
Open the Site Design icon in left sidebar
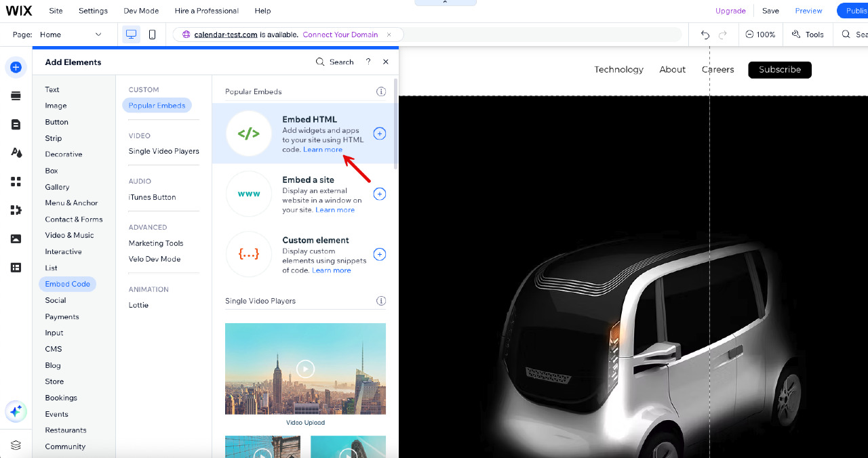click(16, 152)
